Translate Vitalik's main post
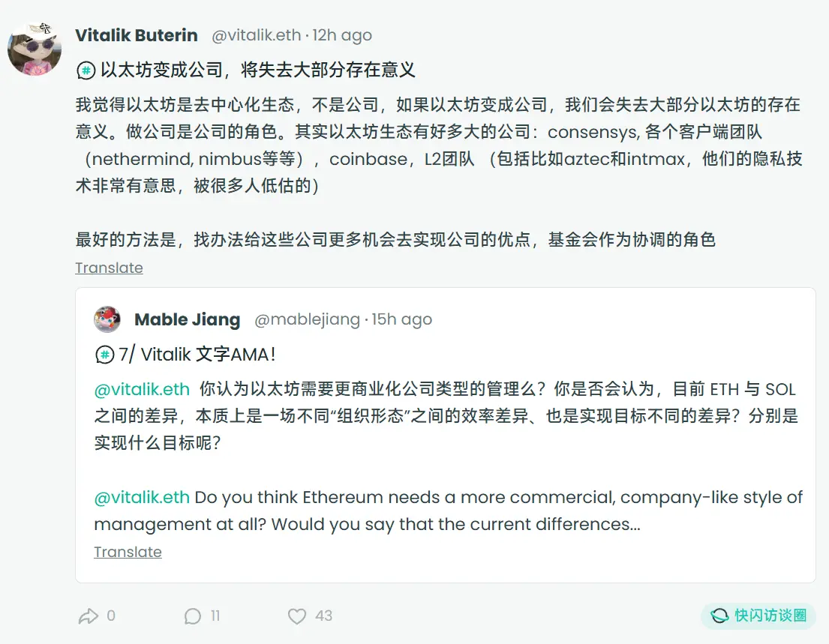The height and width of the screenshot is (644, 829). coord(109,268)
